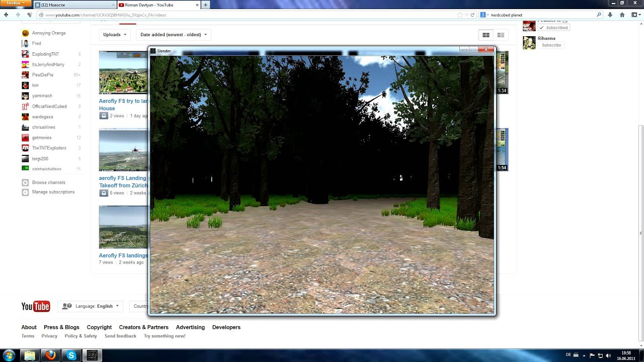Open the Terms link

click(x=28, y=336)
